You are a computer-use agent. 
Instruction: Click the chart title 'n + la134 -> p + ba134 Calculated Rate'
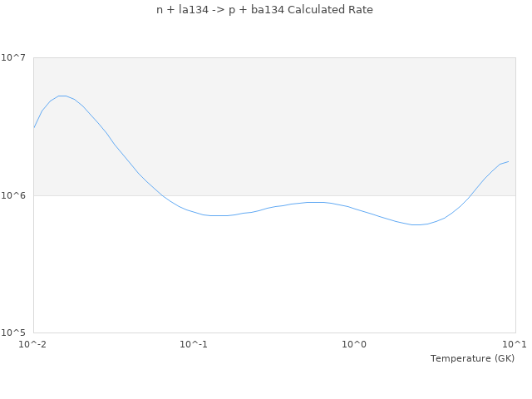pos(264,10)
